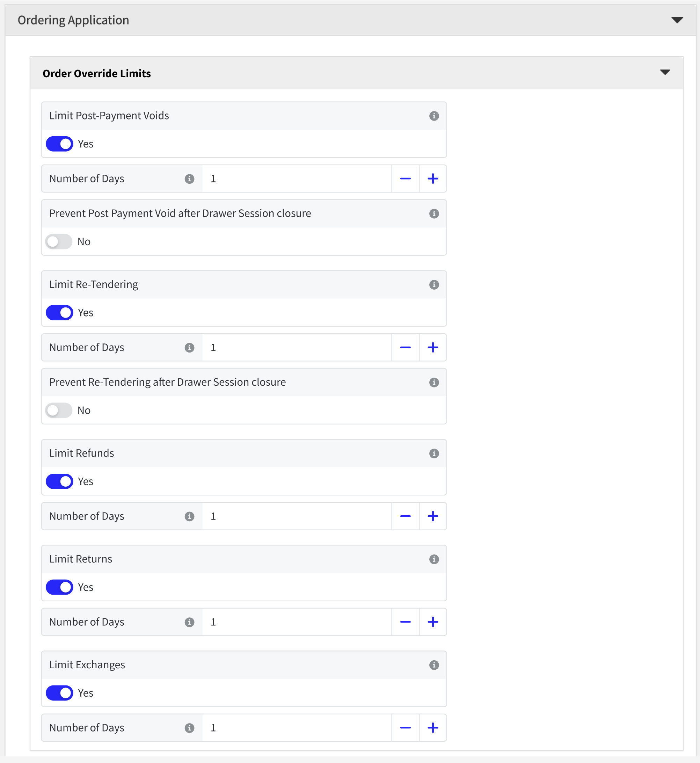Turn off the Limit Refunds switch
Viewport: 700px width, 763px height.
(59, 481)
